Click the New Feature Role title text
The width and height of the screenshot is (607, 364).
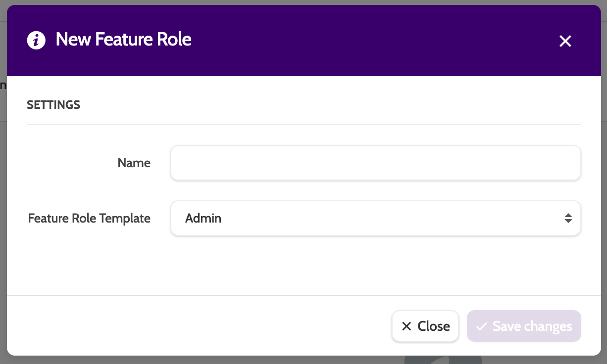tap(123, 40)
